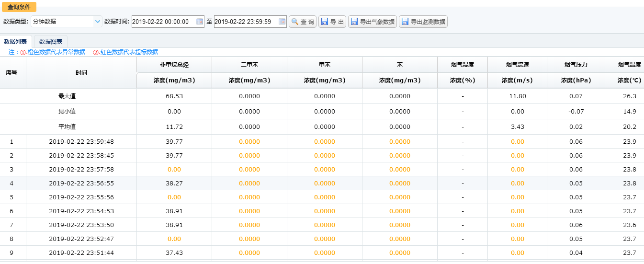Click the max temperature 26.3 cell
The image size is (644, 264).
coord(625,96)
